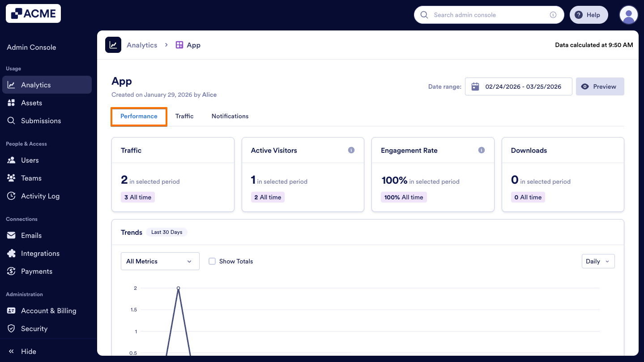
Task: Enable the Show Totals checkbox
Action: pos(212,261)
